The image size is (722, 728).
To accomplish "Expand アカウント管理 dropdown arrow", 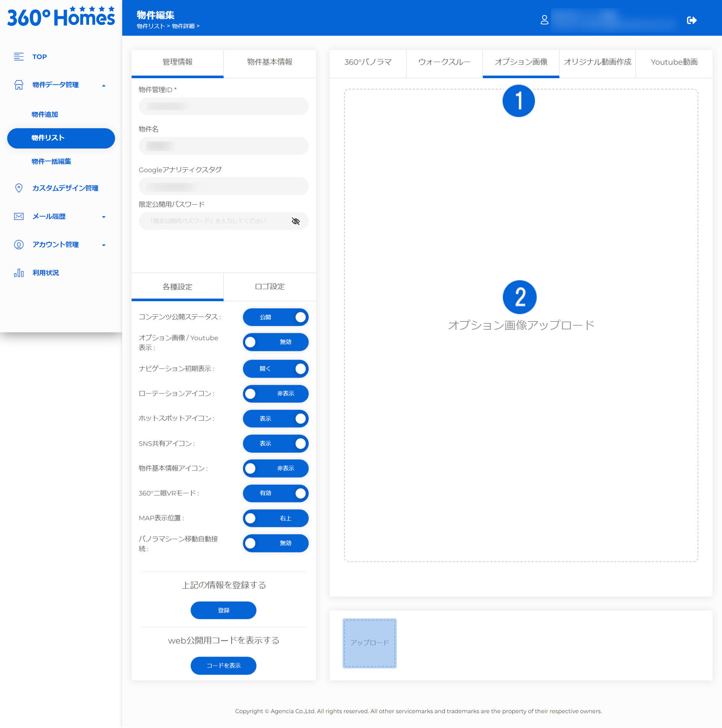I will (x=104, y=245).
